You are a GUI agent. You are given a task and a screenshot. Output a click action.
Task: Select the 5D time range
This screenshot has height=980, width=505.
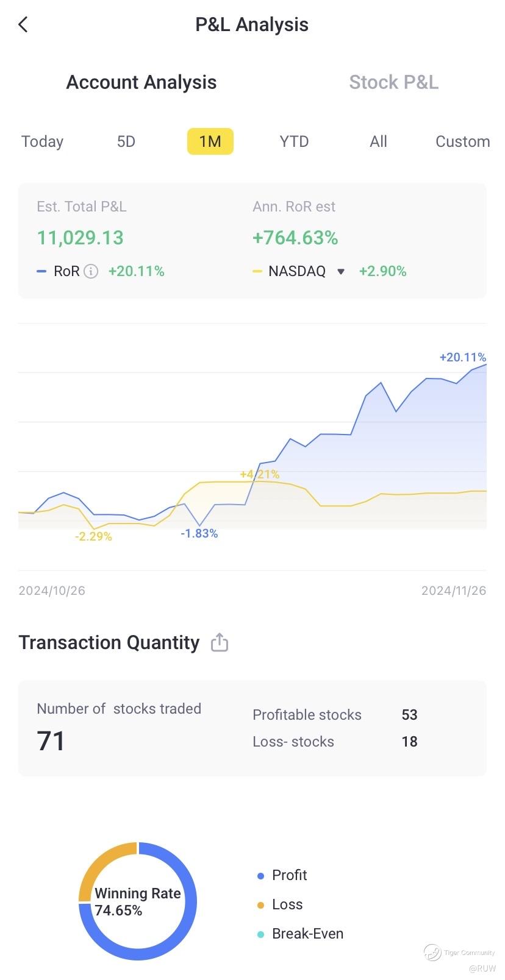coord(126,141)
